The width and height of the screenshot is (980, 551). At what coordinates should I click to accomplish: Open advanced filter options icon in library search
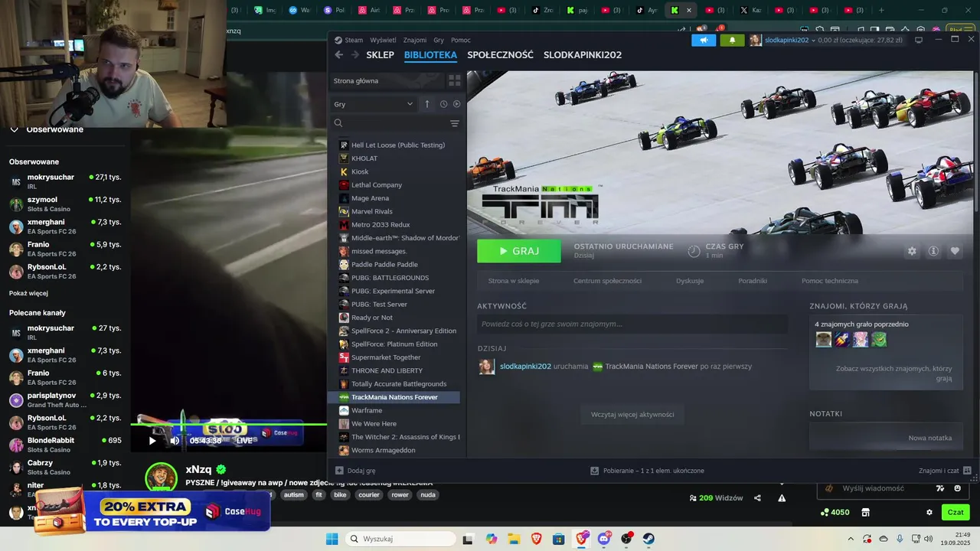pyautogui.click(x=455, y=123)
